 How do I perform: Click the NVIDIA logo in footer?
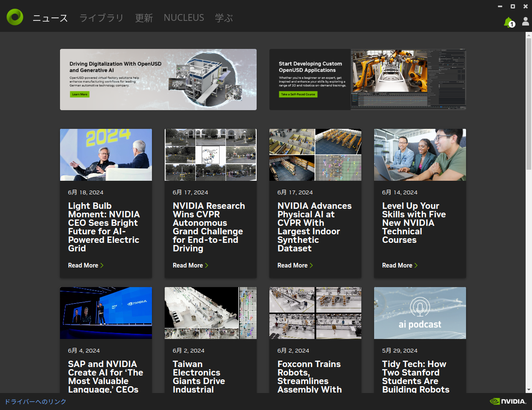[508, 401]
